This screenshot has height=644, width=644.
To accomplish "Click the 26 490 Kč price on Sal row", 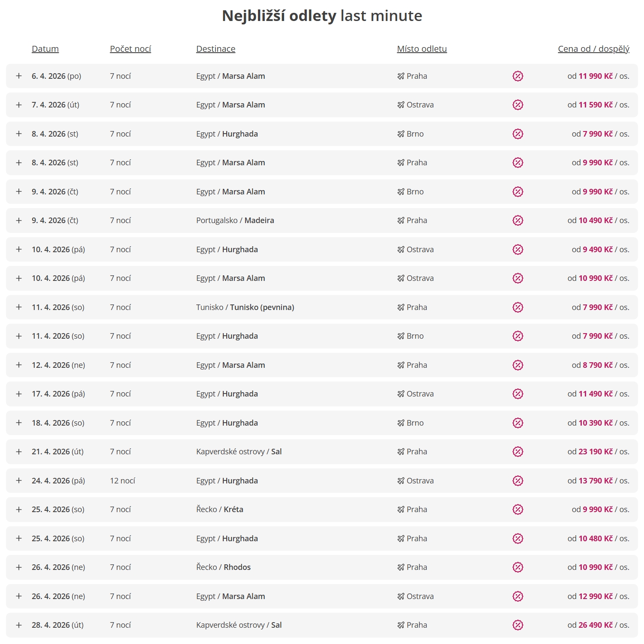I will (595, 625).
